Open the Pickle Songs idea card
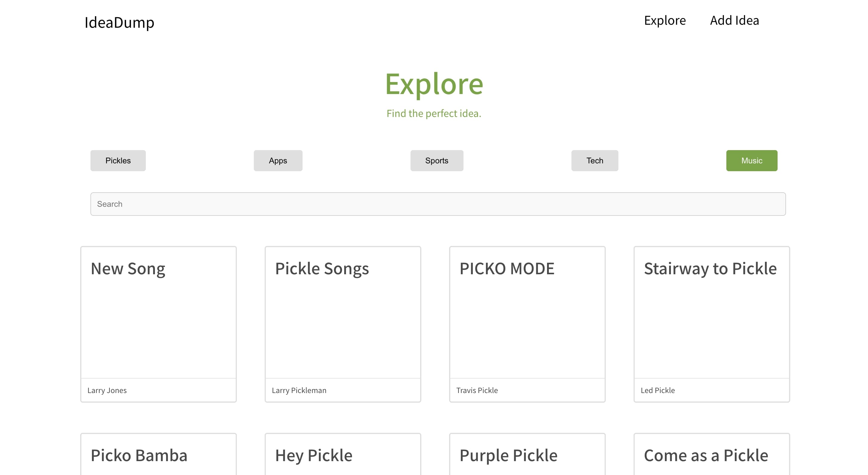 [x=343, y=324]
